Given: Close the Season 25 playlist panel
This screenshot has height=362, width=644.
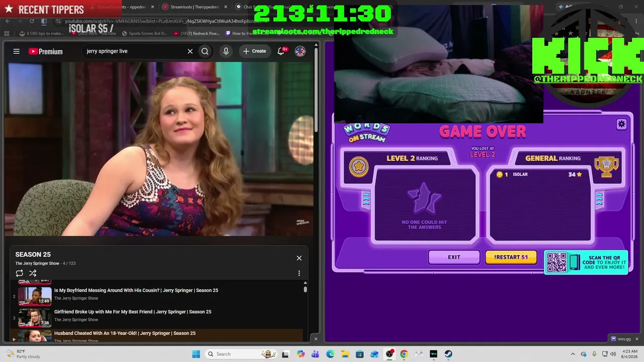Looking at the screenshot, I should pos(299,258).
